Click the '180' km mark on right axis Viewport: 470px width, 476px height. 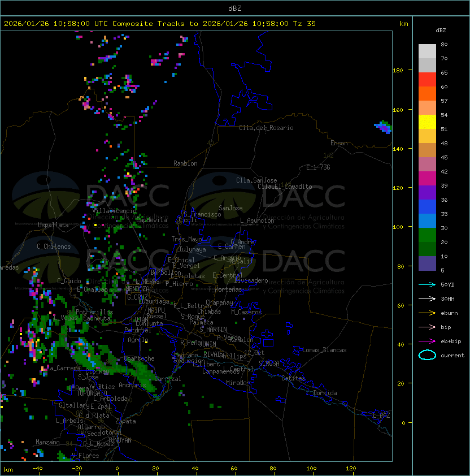pos(398,71)
